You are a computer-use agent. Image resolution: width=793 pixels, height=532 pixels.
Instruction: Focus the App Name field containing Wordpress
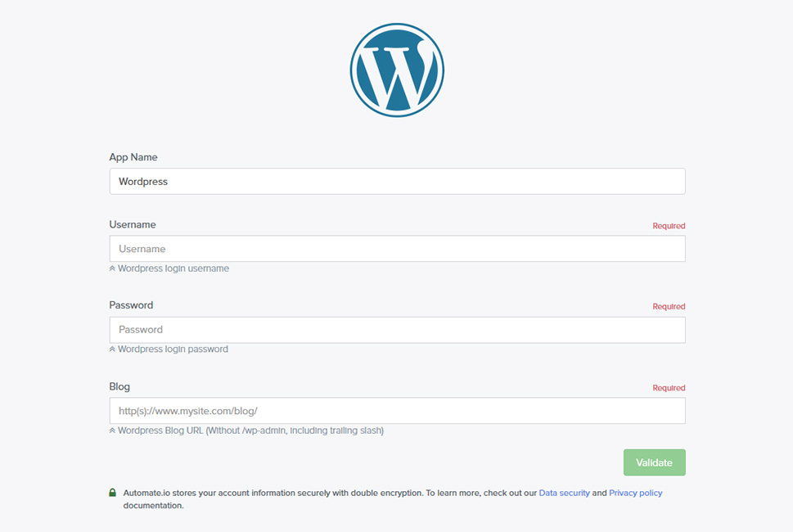(397, 182)
